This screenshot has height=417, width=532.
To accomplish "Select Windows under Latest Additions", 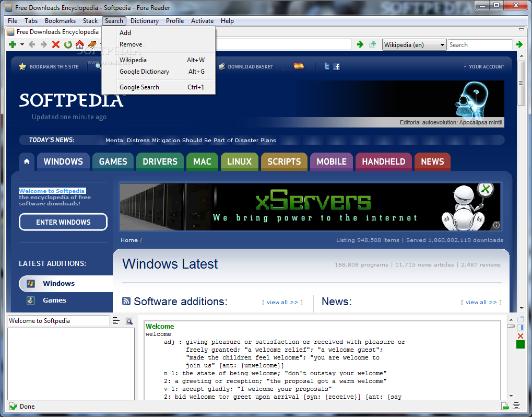I will tap(66, 284).
